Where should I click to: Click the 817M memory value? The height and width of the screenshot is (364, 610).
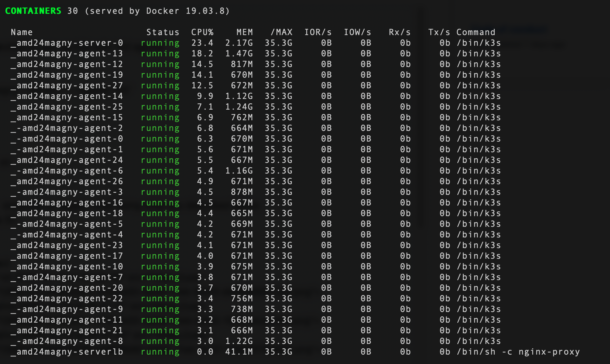[242, 64]
